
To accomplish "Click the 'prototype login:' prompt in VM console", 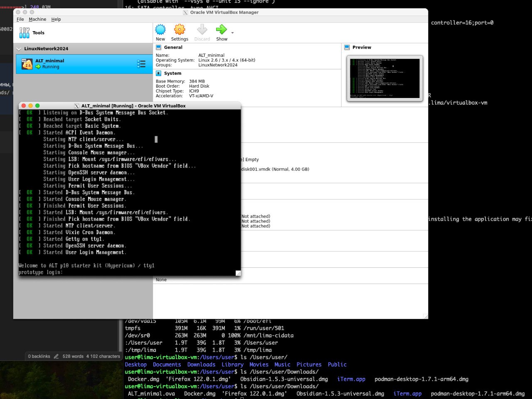I will 41,272.
